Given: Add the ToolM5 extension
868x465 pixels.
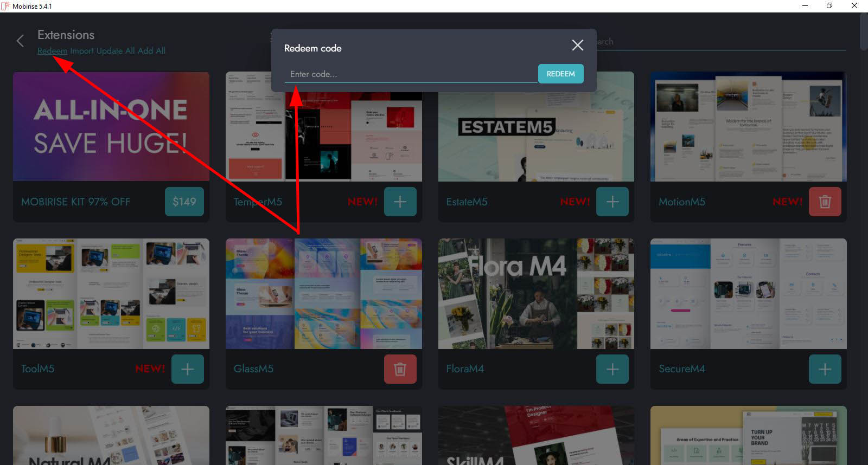Looking at the screenshot, I should click(188, 369).
